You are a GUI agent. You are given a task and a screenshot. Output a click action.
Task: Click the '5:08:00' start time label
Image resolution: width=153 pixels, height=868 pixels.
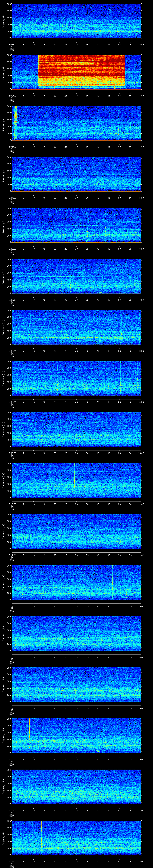pos(12,402)
